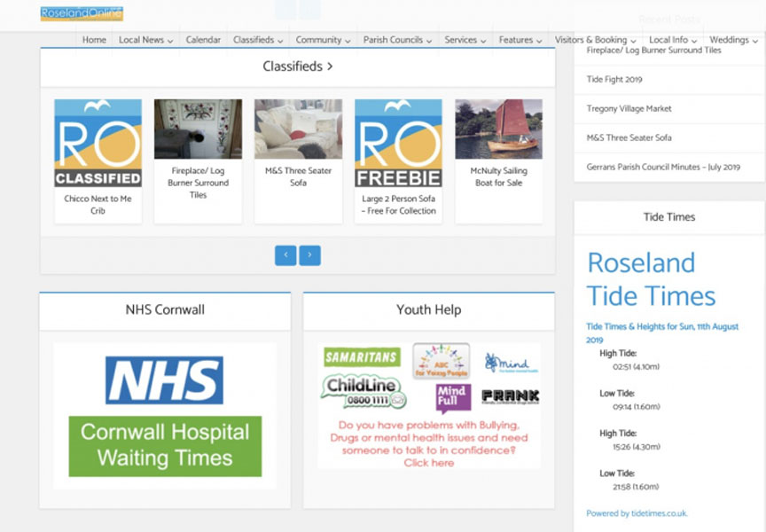View the M&S sofa photo
The height and width of the screenshot is (532, 766).
pos(298,129)
